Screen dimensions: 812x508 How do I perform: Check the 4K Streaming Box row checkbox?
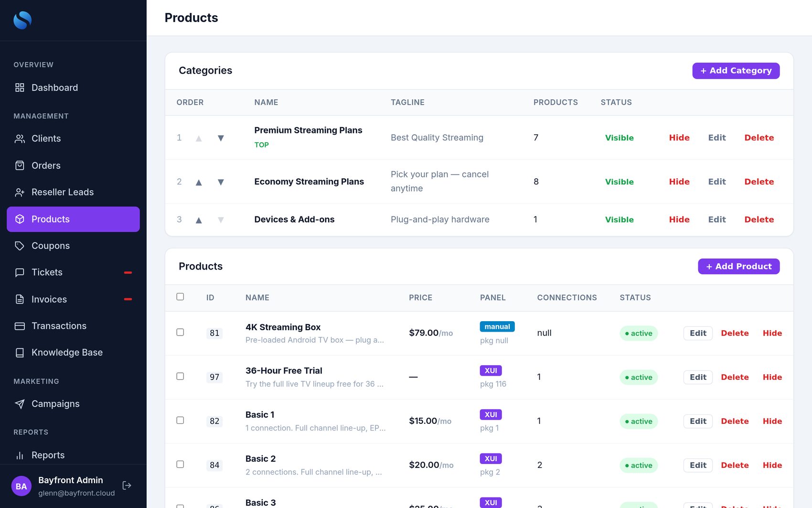click(180, 332)
